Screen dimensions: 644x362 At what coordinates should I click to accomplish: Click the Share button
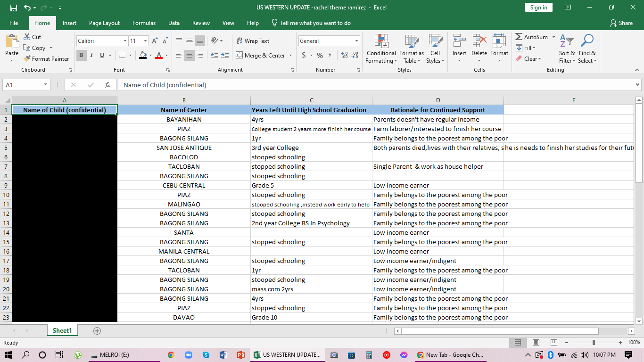621,23
